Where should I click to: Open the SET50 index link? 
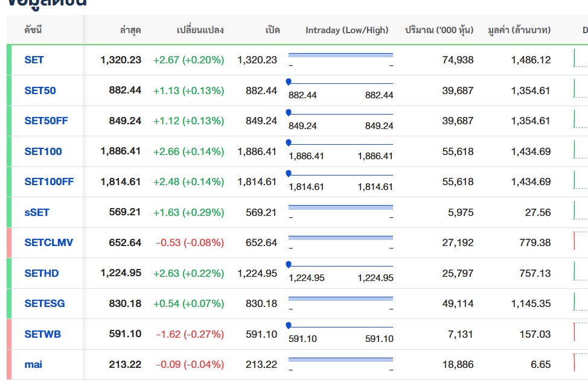[40, 90]
